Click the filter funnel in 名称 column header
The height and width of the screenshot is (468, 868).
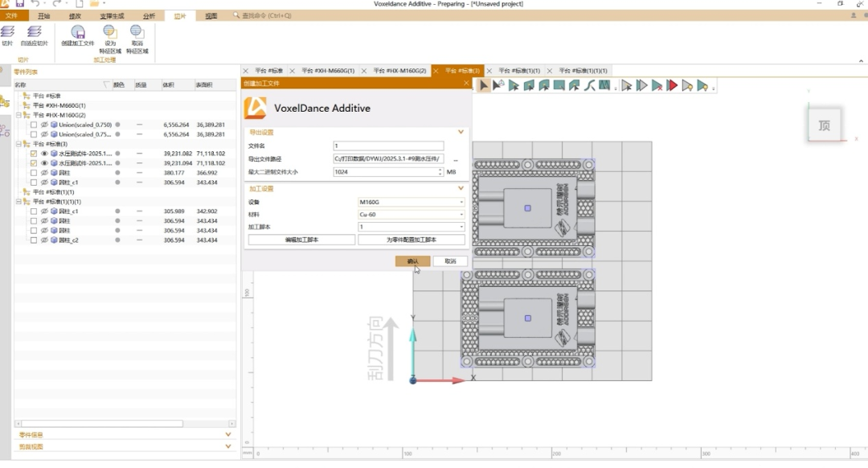tap(106, 84)
